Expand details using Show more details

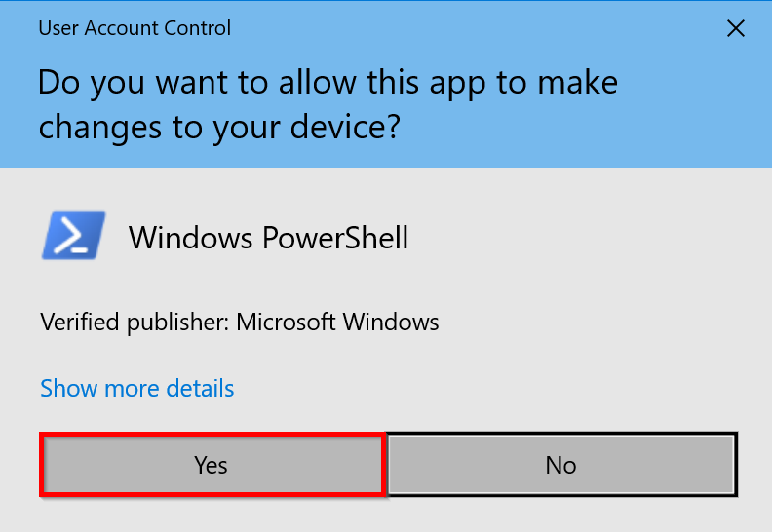137,389
